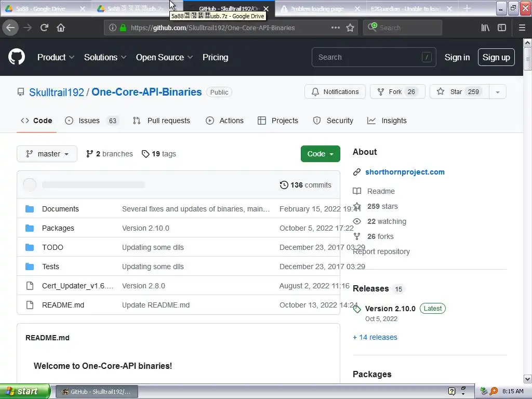Click file icon next to Cert_Updater
Viewport: 532px width, 399px height.
(30, 286)
